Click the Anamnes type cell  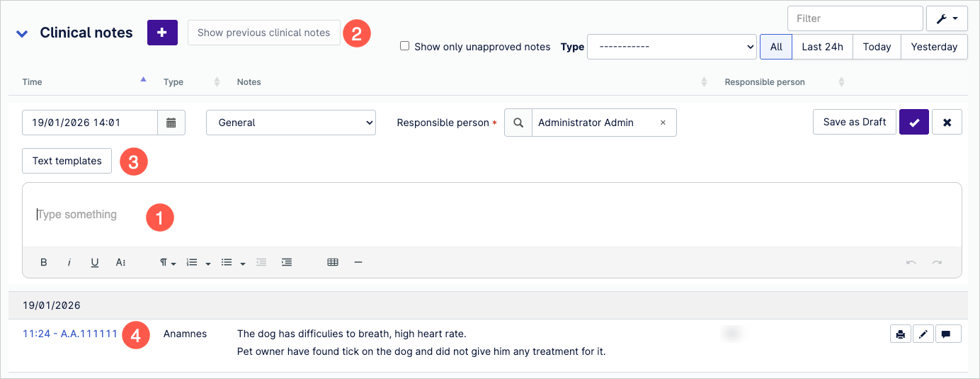pos(186,334)
